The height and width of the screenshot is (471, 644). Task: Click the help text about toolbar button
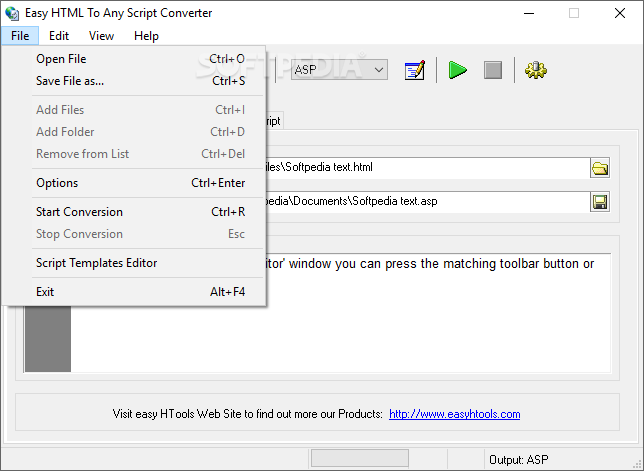(430, 264)
